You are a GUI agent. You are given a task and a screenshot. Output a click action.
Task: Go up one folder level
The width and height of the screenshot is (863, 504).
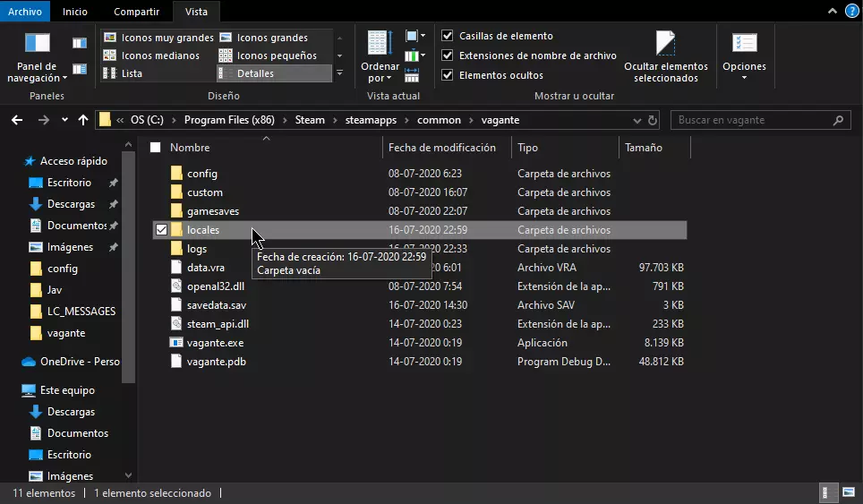point(83,120)
